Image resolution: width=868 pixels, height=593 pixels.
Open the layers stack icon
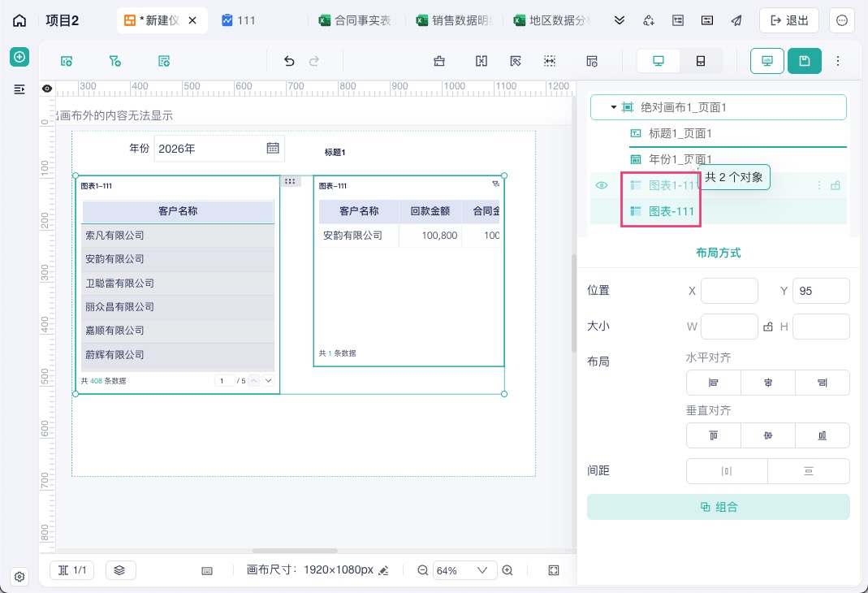pos(119,569)
